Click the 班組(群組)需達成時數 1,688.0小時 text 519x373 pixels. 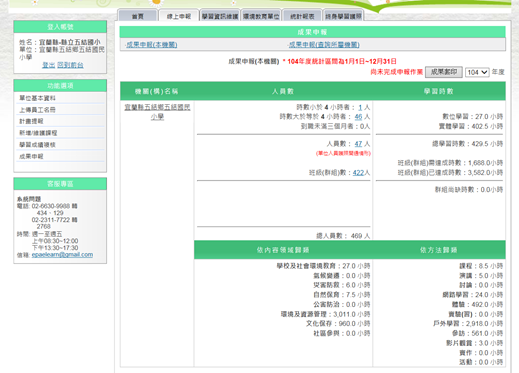(x=450, y=163)
